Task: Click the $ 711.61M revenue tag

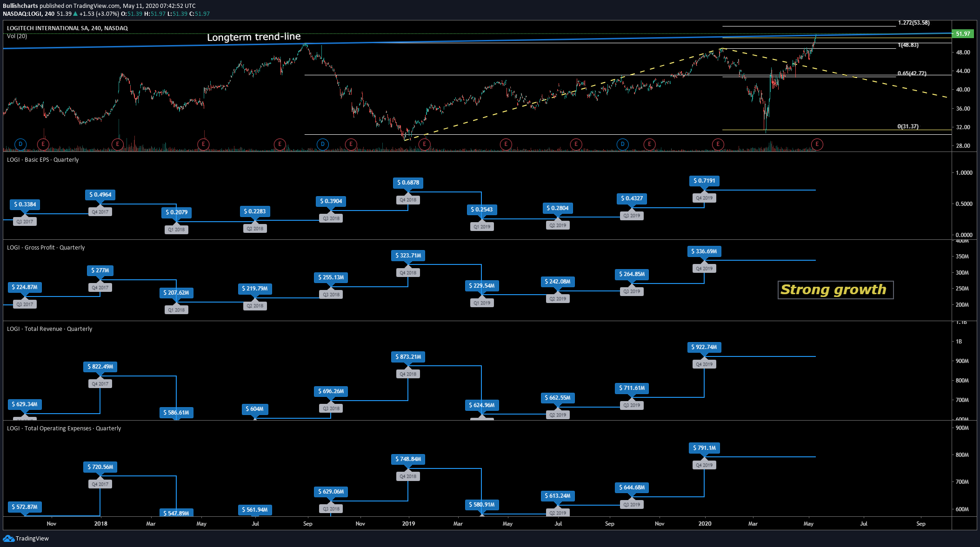Action: (632, 388)
